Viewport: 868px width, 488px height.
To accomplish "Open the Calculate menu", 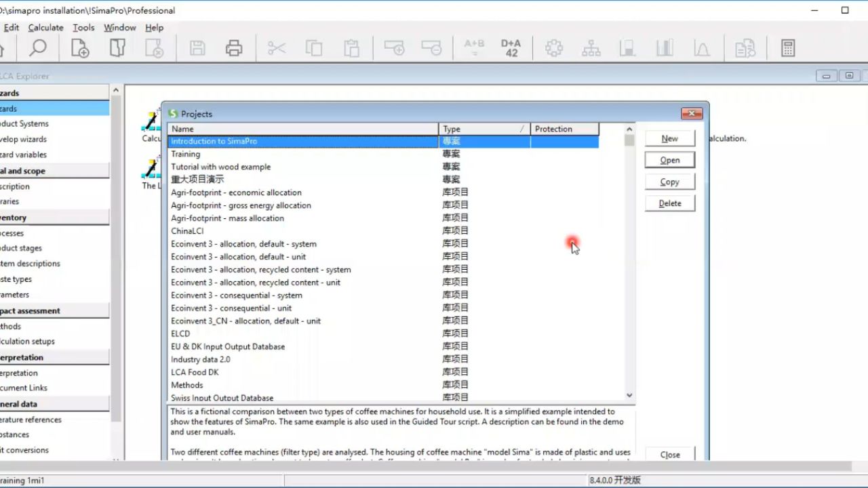I will [x=45, y=28].
